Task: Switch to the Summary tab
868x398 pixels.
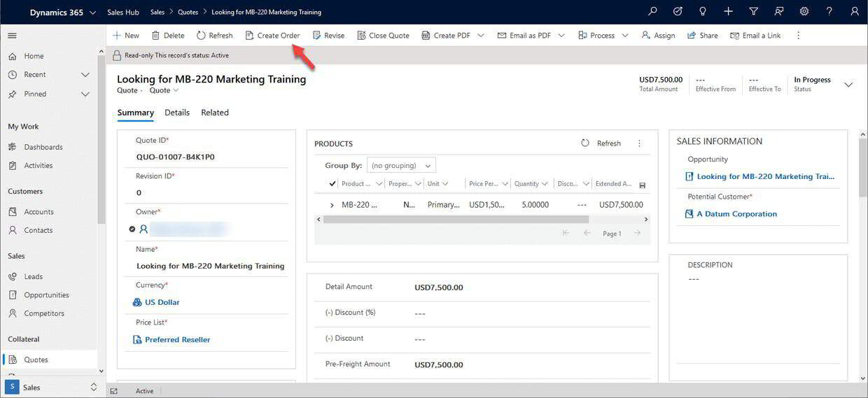Action: (x=136, y=113)
